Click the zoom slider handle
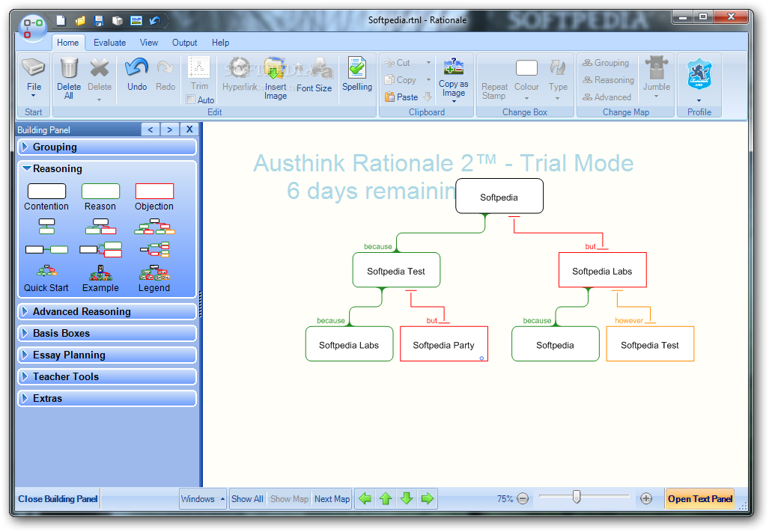The width and height of the screenshot is (769, 532). pyautogui.click(x=577, y=498)
